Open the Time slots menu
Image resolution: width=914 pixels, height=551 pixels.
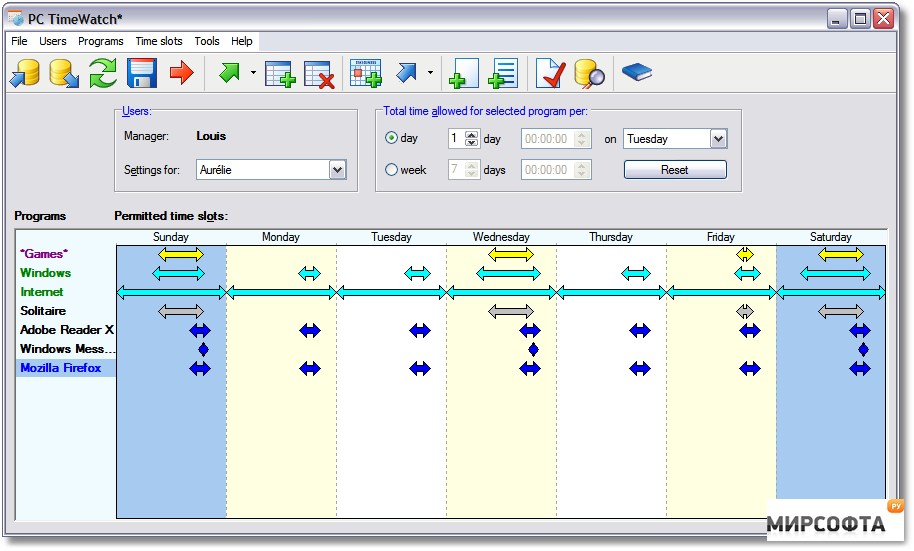159,41
